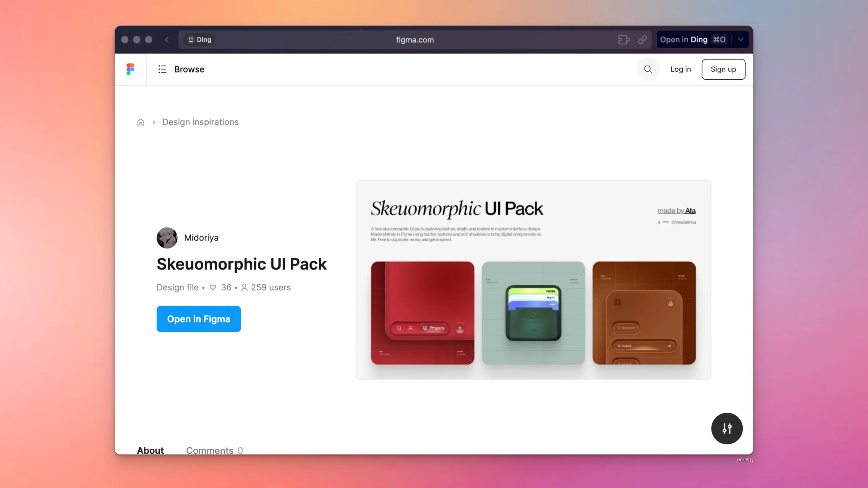Screen dimensions: 868x488
Task: Click Midoriya's avatar picture
Action: click(167, 238)
